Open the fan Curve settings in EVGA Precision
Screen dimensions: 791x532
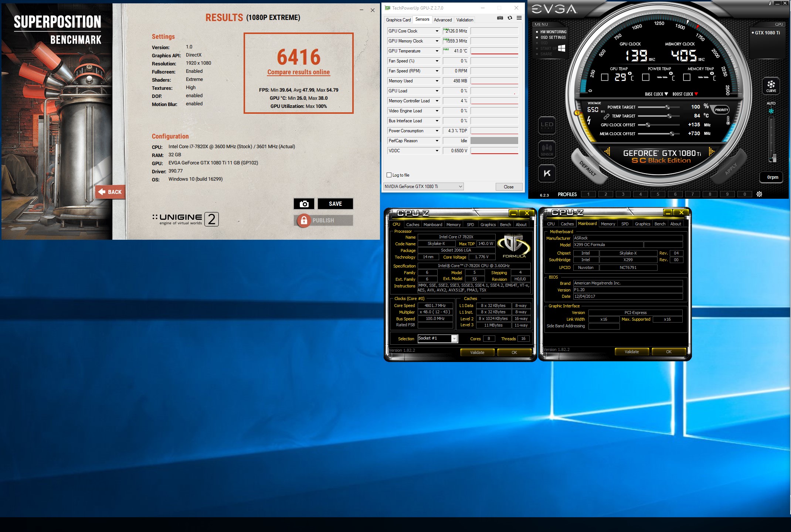click(771, 86)
